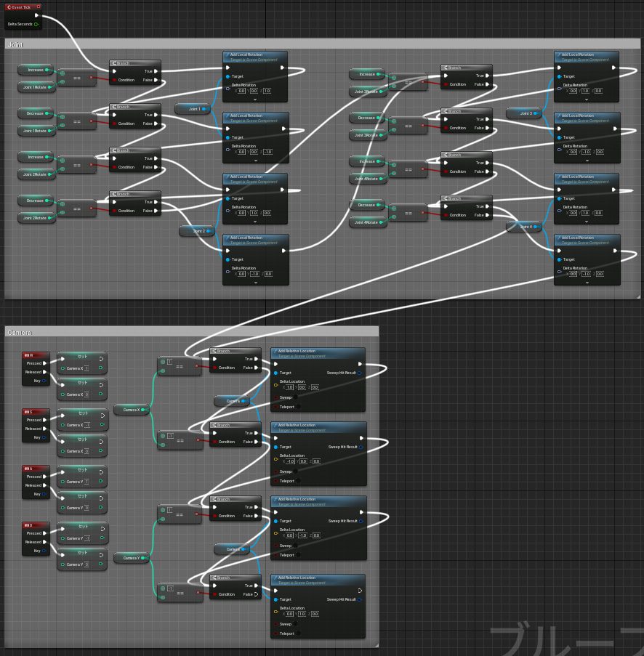Click Z field showing -1.0 in Add Local Rotation
Image resolution: width=644 pixels, height=656 pixels.
tap(268, 152)
